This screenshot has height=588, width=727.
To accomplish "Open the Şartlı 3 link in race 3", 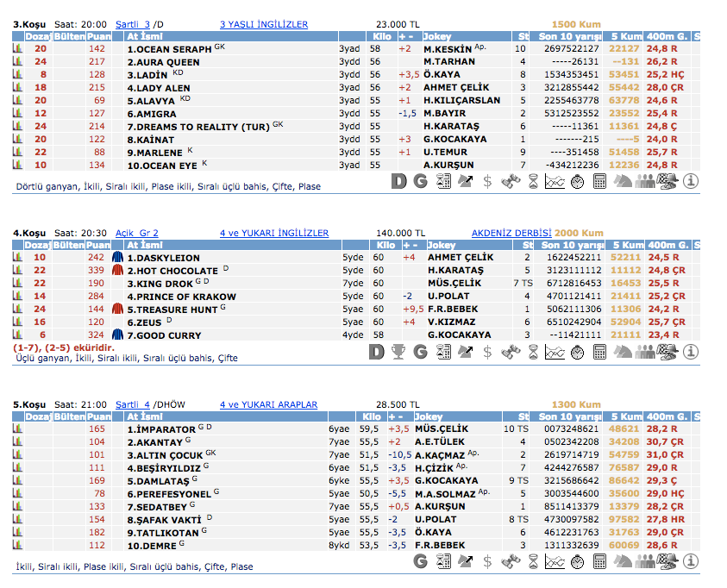I will (133, 25).
